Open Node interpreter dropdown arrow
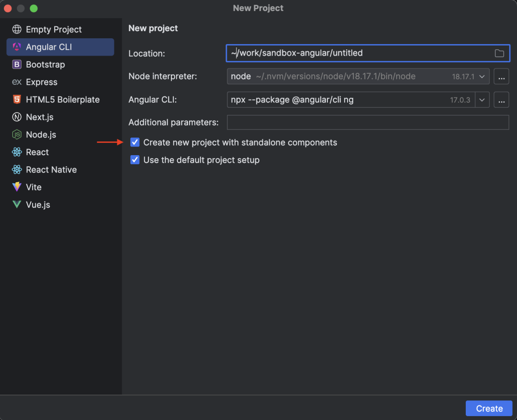The image size is (517, 420). point(482,77)
